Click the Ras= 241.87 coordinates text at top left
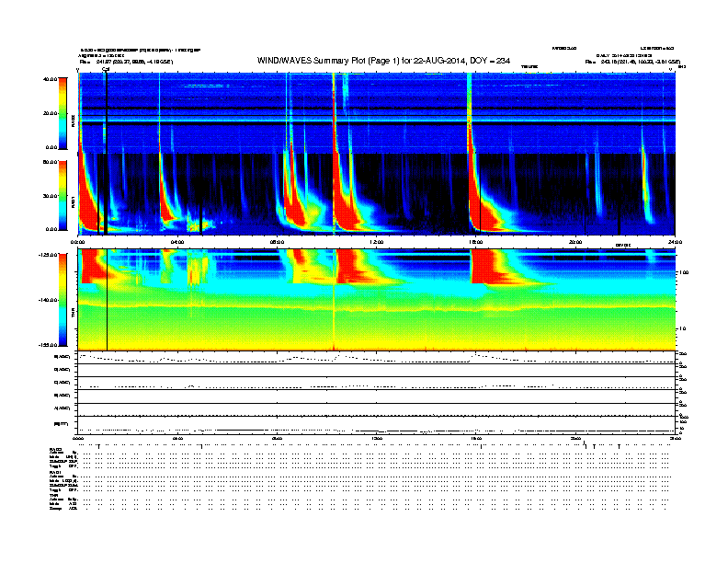The width and height of the screenshot is (728, 563). click(126, 62)
